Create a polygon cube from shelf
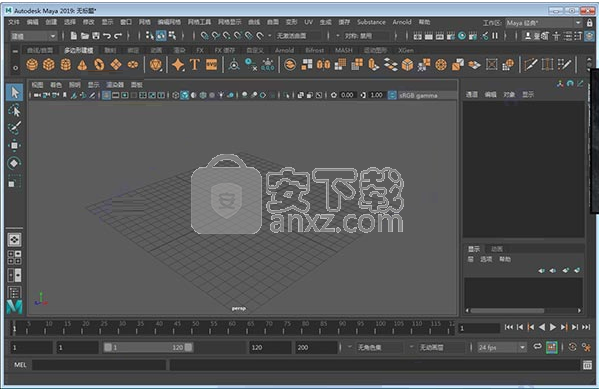 point(49,65)
